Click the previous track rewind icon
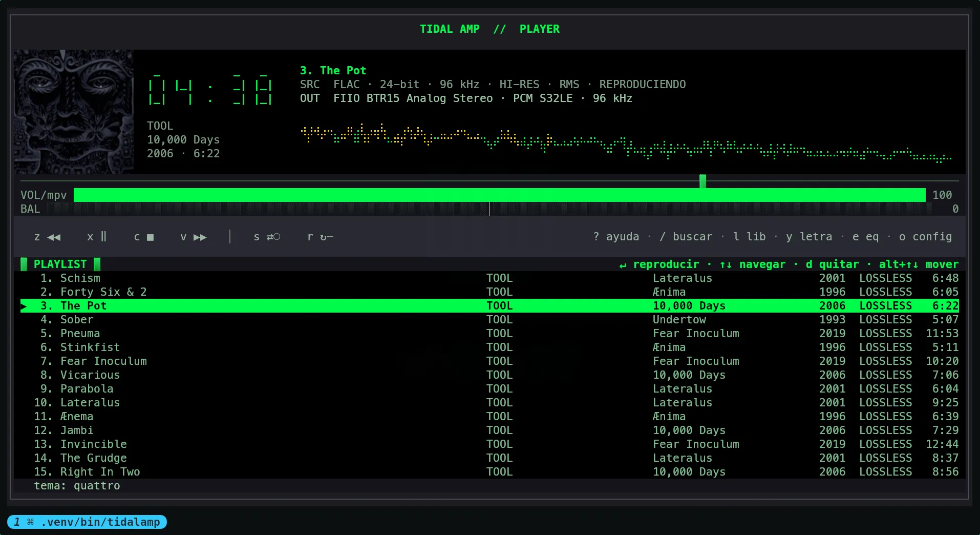Screen dimensions: 980x535 coord(54,237)
